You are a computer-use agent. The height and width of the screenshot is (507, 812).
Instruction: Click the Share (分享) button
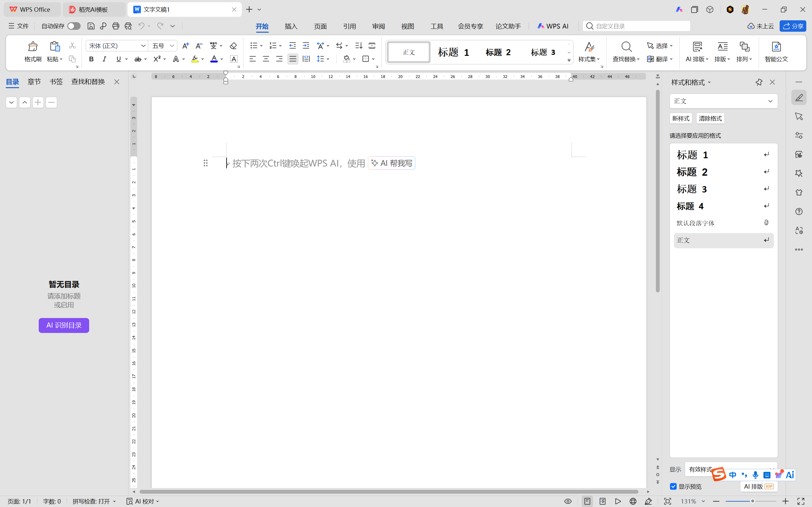[793, 26]
